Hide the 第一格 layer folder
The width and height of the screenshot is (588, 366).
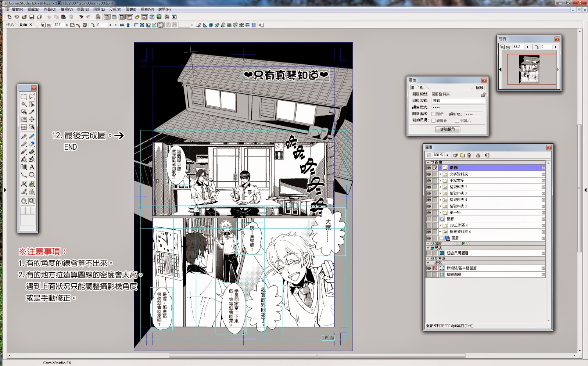[429, 212]
